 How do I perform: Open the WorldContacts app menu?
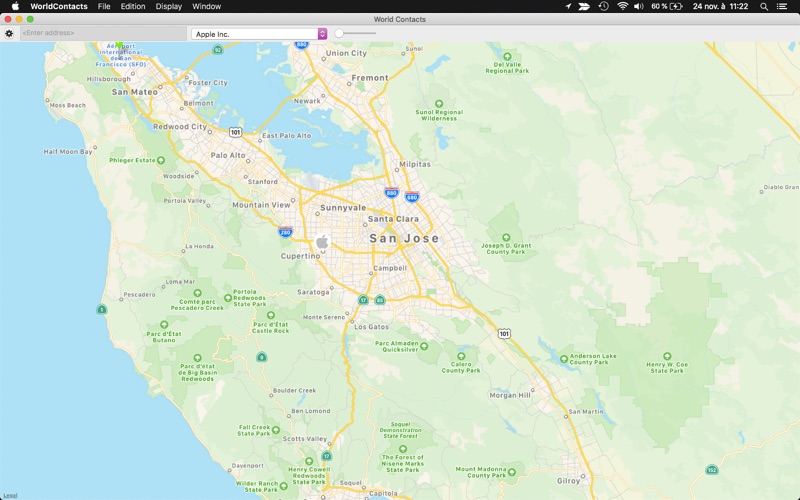point(59,7)
